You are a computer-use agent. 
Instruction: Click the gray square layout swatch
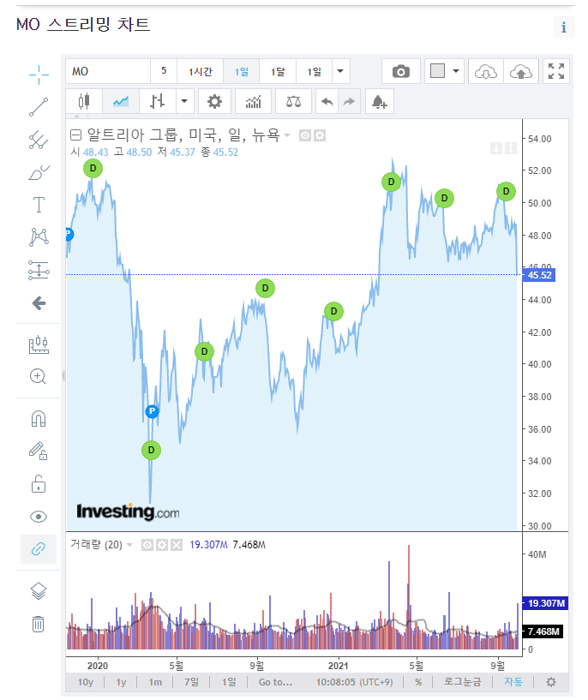pos(437,70)
